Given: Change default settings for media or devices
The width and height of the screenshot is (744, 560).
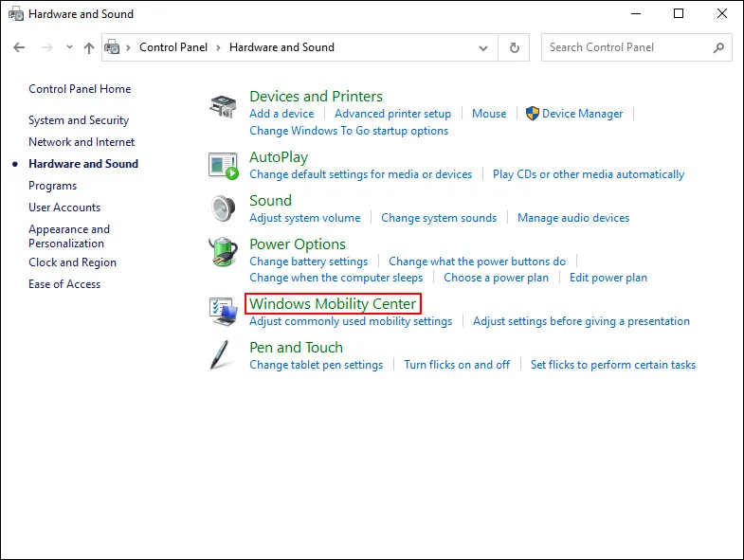Looking at the screenshot, I should 361,174.
